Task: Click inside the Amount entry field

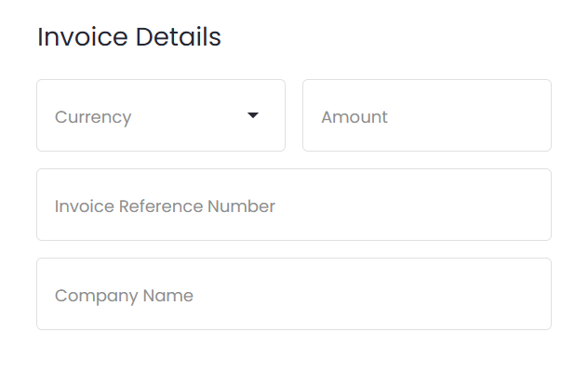Action: pyautogui.click(x=426, y=115)
